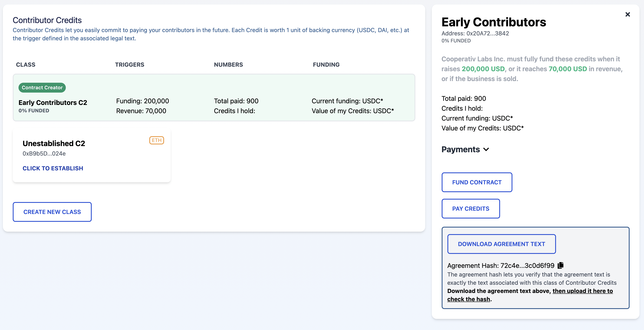Open the upload-to-check-hash link
Image resolution: width=644 pixels, height=330 pixels.
pos(582,291)
